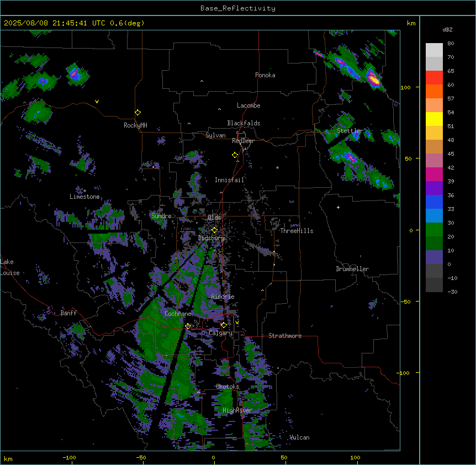Select the Banff label
The width and height of the screenshot is (476, 465).
68,313
